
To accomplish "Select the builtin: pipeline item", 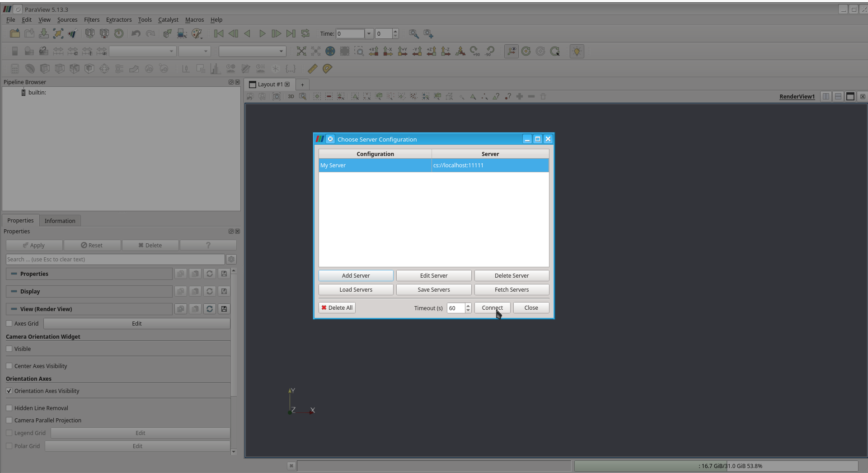I will tap(37, 92).
